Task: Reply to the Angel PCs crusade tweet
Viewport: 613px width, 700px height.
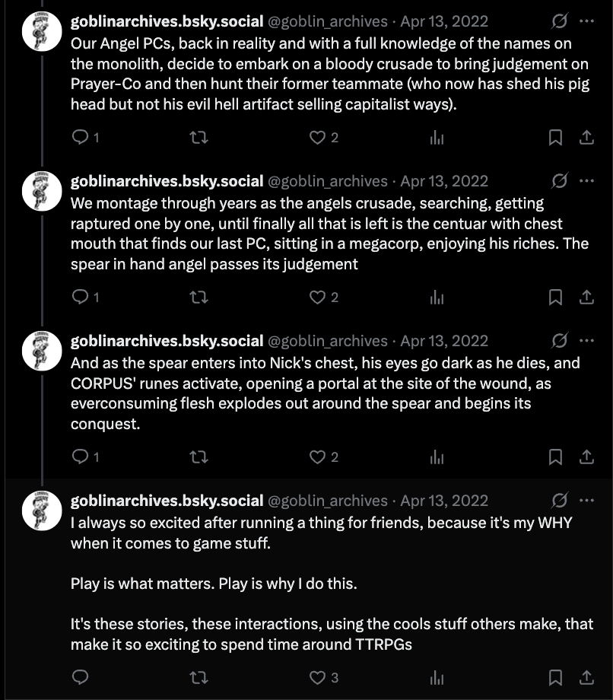Action: pyautogui.click(x=81, y=137)
